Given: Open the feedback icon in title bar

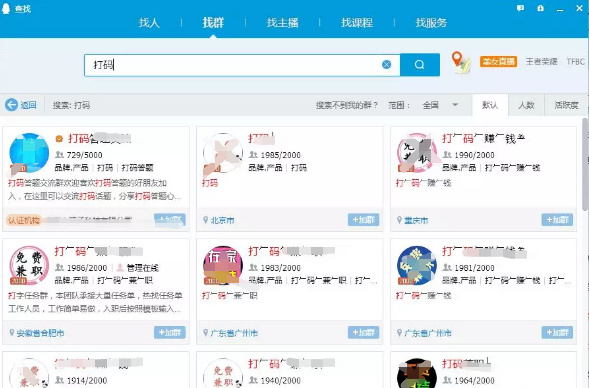Looking at the screenshot, I should (520, 8).
